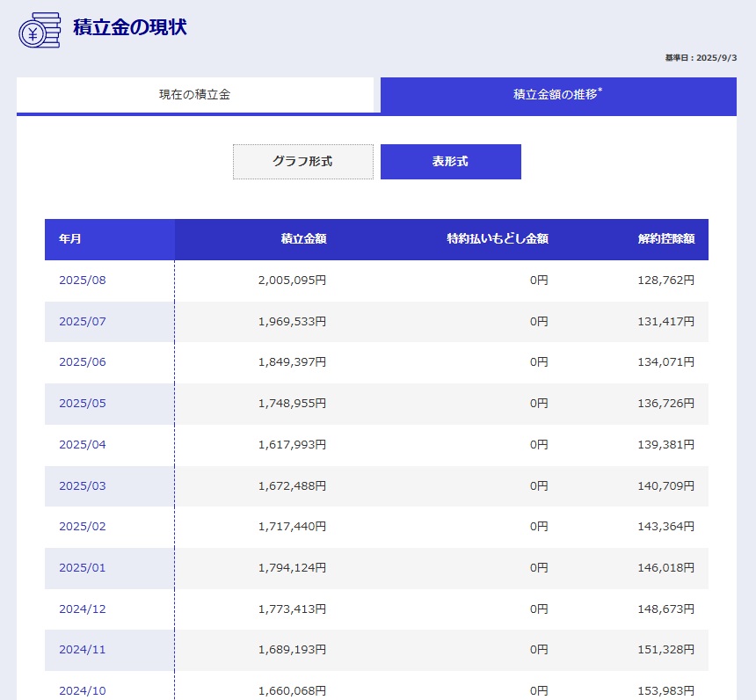
Task: Select the 表形式 view button
Action: pyautogui.click(x=450, y=162)
